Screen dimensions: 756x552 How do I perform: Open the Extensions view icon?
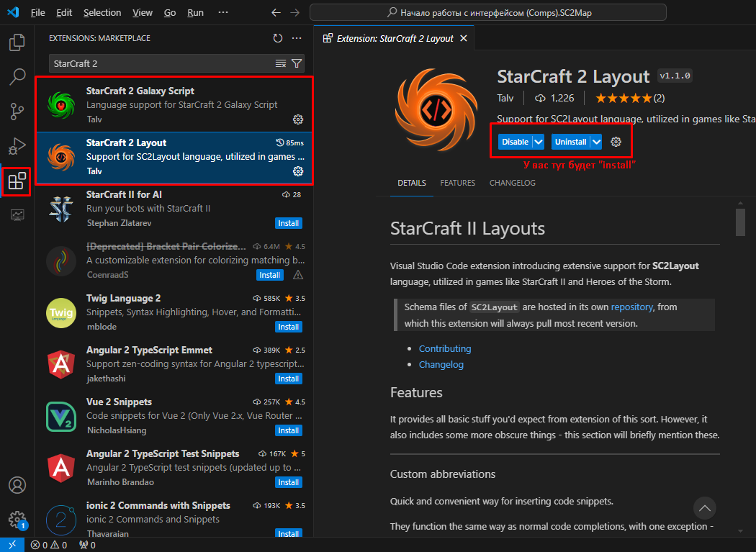[x=17, y=181]
